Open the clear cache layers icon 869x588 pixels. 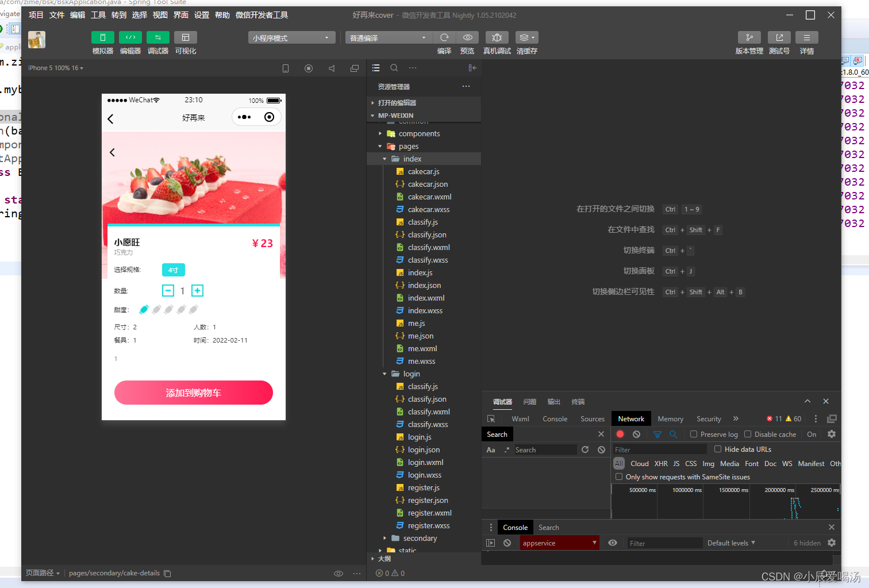tap(527, 37)
